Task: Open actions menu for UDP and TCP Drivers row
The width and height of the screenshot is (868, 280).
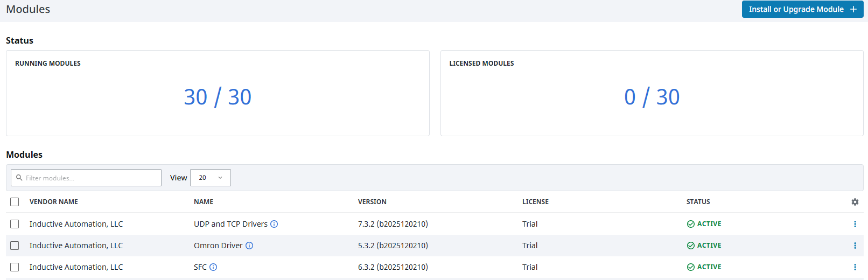Action: 855,224
